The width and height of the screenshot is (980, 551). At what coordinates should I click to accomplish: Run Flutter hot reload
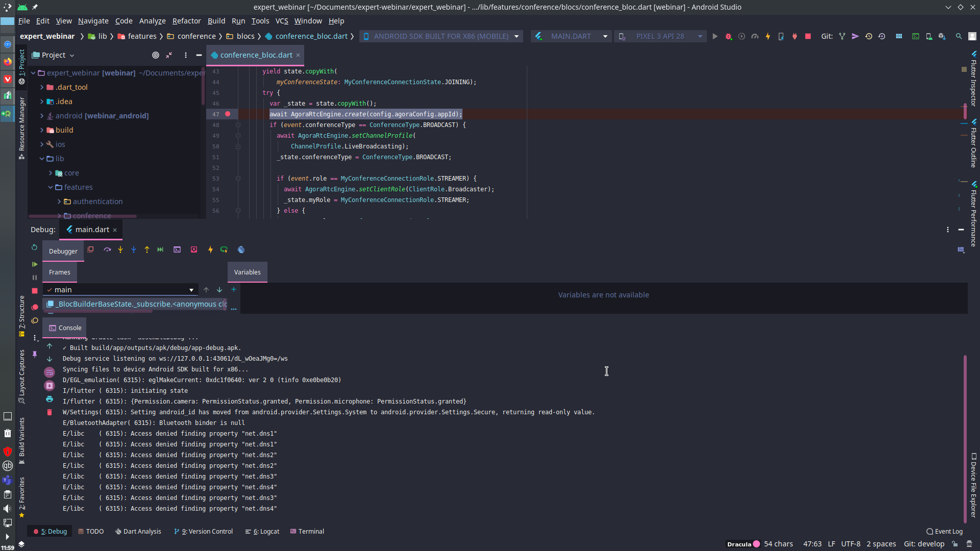[768, 36]
